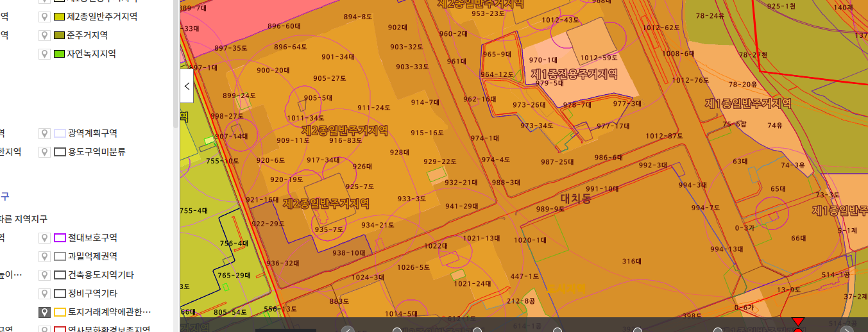Click the outline swatch beside 건축용도지역기타
This screenshot has height=332, width=868.
click(60, 276)
